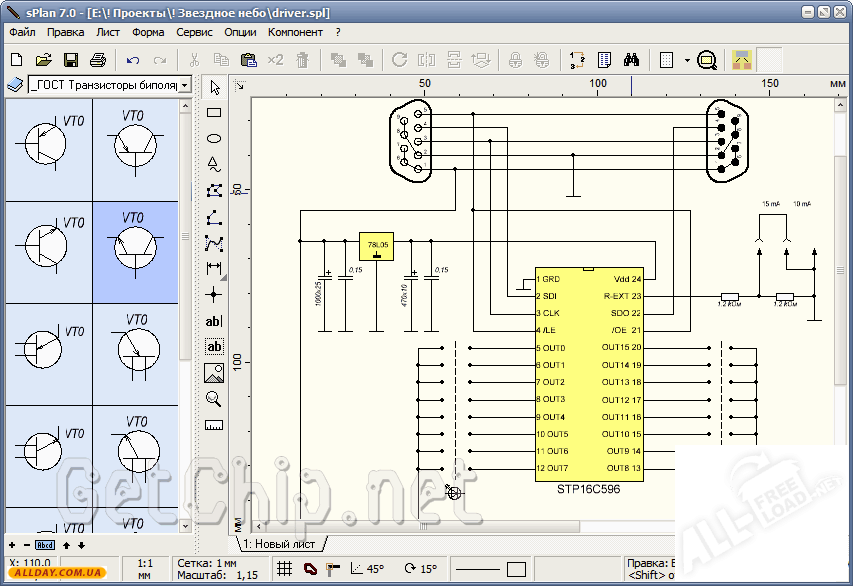Activate the insert image tool
The height and width of the screenshot is (586, 853).
tap(214, 373)
